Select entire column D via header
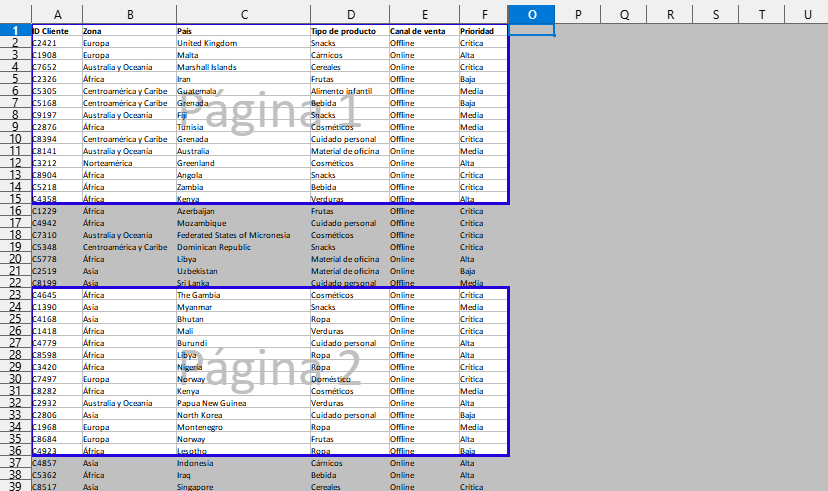 coord(349,14)
